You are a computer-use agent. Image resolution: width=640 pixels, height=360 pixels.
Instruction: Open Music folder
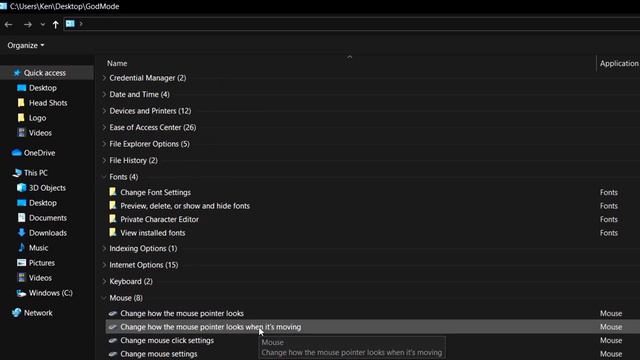(x=38, y=248)
